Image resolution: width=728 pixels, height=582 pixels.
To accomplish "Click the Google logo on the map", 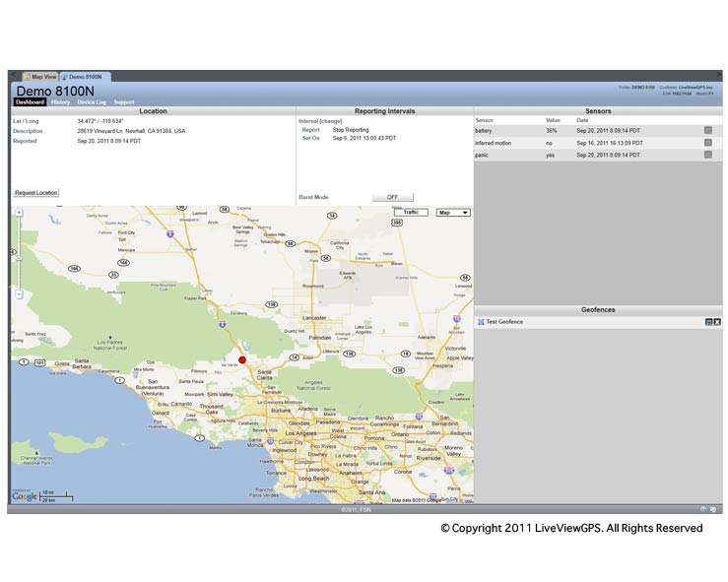I will [25, 496].
